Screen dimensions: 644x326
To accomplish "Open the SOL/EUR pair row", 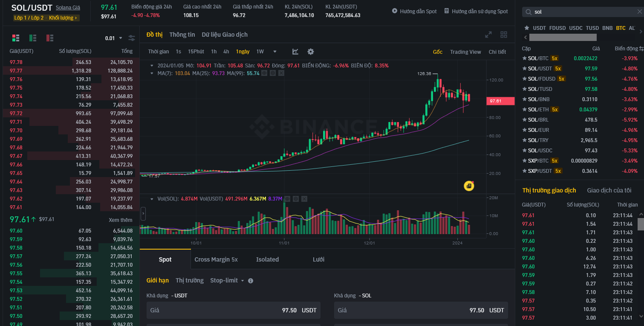I will (580, 130).
